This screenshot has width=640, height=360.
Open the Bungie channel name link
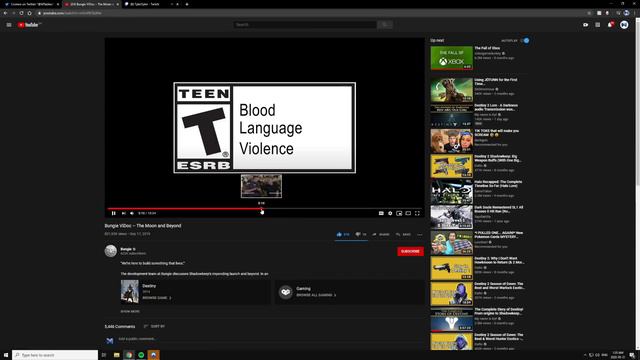(126, 249)
